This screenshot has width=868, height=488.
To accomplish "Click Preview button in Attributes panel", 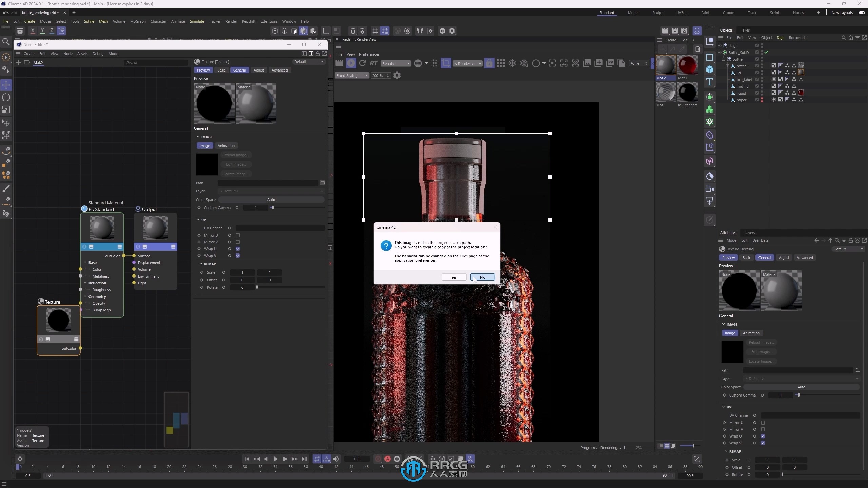I will pos(728,258).
